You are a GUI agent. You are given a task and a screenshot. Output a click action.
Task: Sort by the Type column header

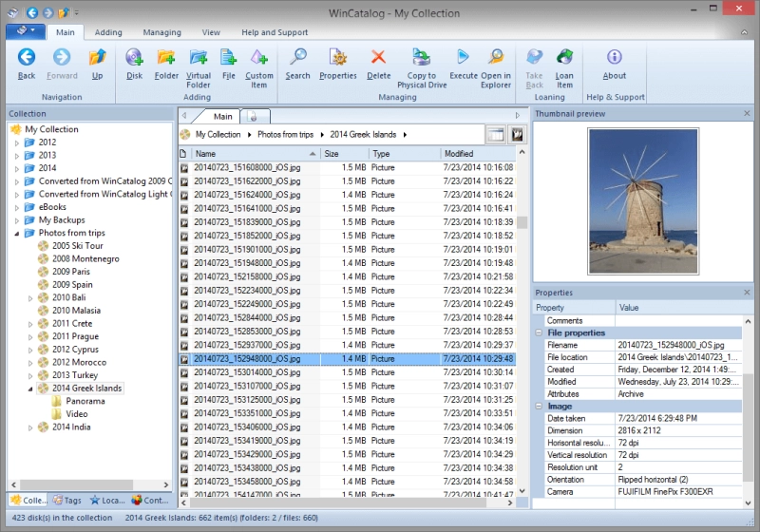[405, 154]
